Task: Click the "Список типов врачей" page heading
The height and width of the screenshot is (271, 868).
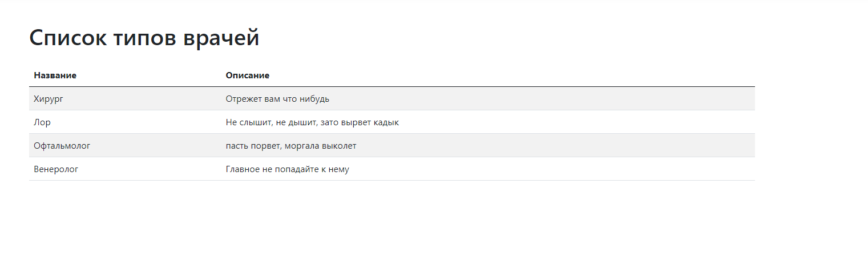Action: pyautogui.click(x=144, y=38)
